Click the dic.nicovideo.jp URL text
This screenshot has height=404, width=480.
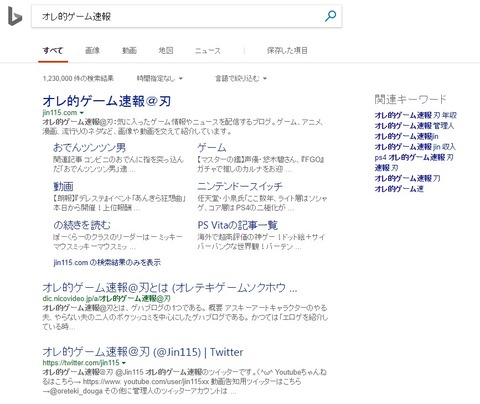(x=107, y=298)
